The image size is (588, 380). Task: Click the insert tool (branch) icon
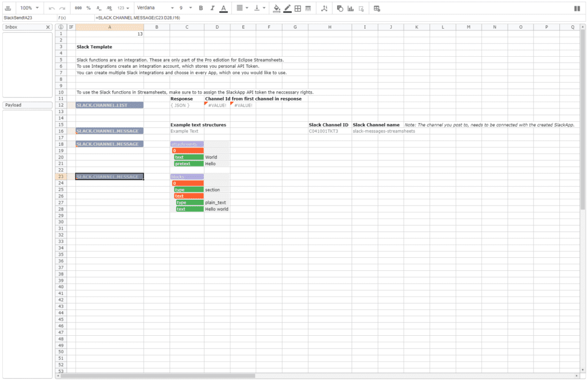(x=324, y=8)
